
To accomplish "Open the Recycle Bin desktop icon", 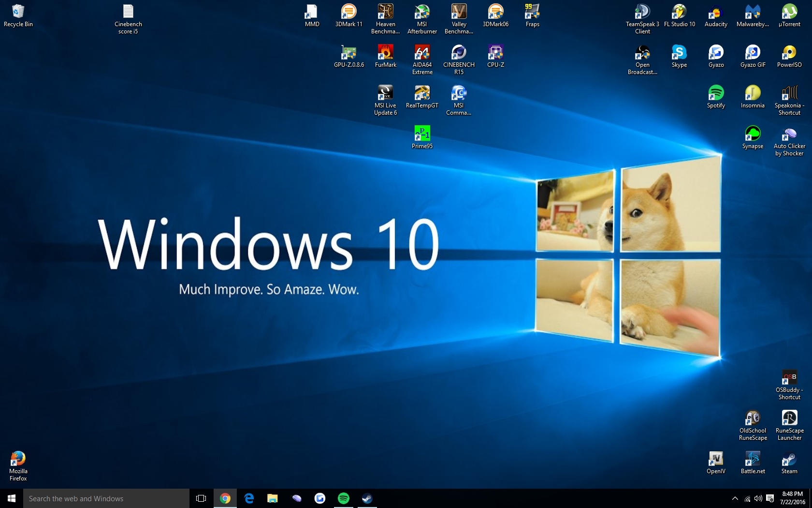I will 18,15.
